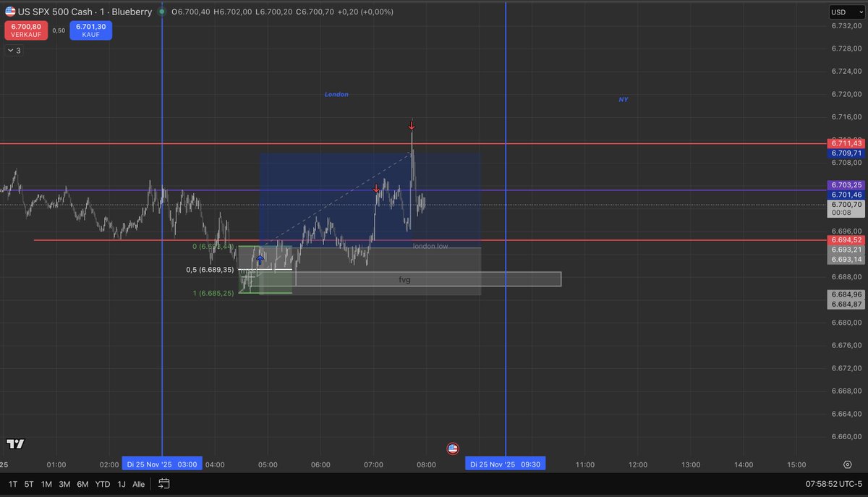Click the NY session label

point(624,99)
